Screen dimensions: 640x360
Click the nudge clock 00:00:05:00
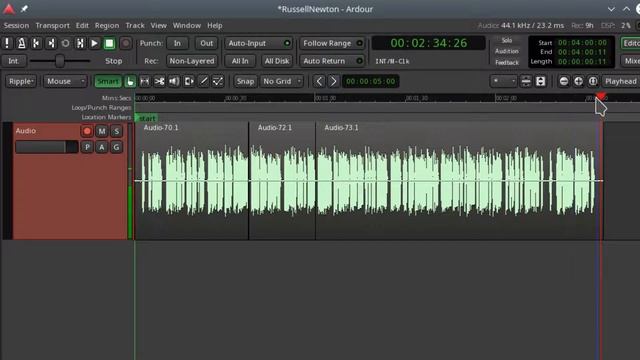(x=370, y=81)
